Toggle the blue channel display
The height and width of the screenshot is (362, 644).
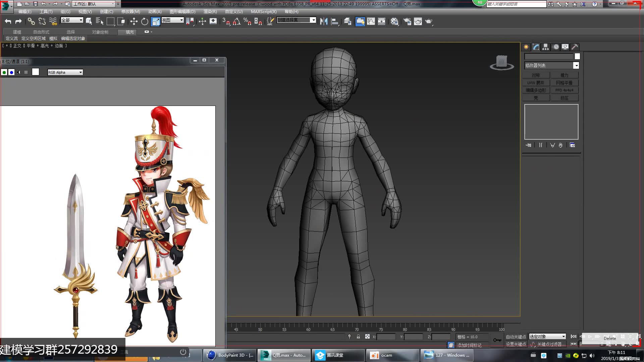click(x=11, y=72)
